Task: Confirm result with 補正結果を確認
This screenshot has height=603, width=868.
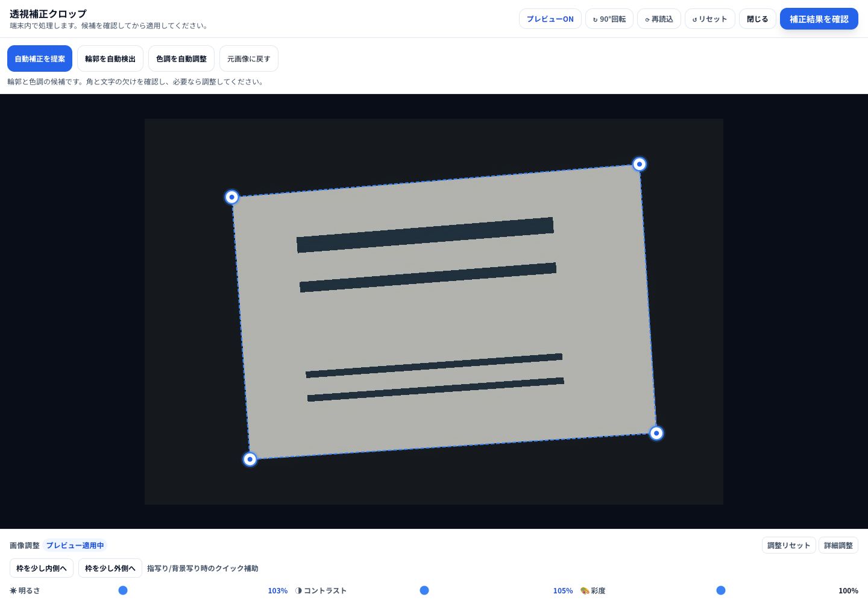Action: (x=819, y=19)
